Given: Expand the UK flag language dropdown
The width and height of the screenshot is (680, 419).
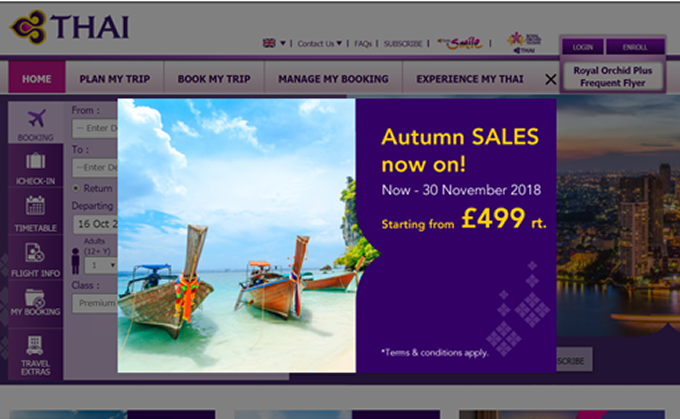Looking at the screenshot, I should [x=274, y=43].
